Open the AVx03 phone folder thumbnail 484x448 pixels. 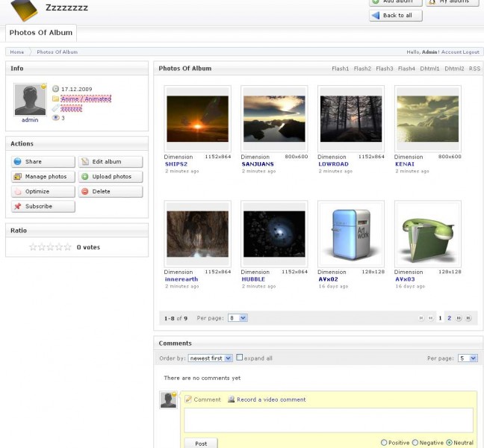428,234
